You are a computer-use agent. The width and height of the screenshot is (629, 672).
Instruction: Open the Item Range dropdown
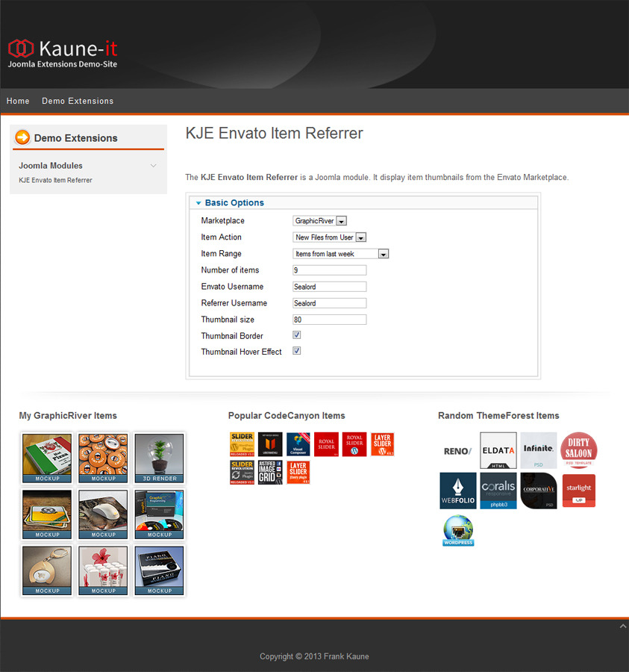tap(341, 254)
